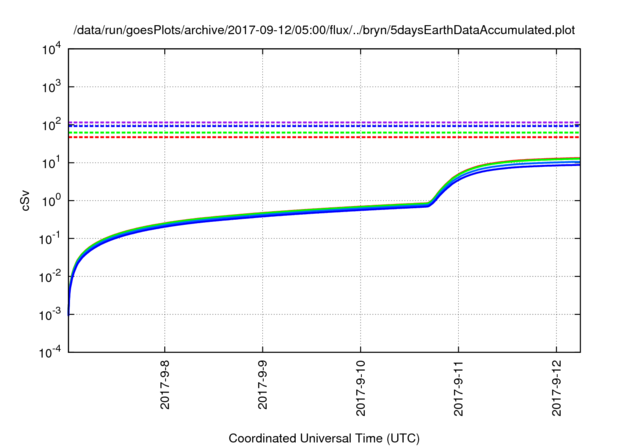Click the red dashed threshold line
The width and height of the screenshot is (640, 448).
324,137
